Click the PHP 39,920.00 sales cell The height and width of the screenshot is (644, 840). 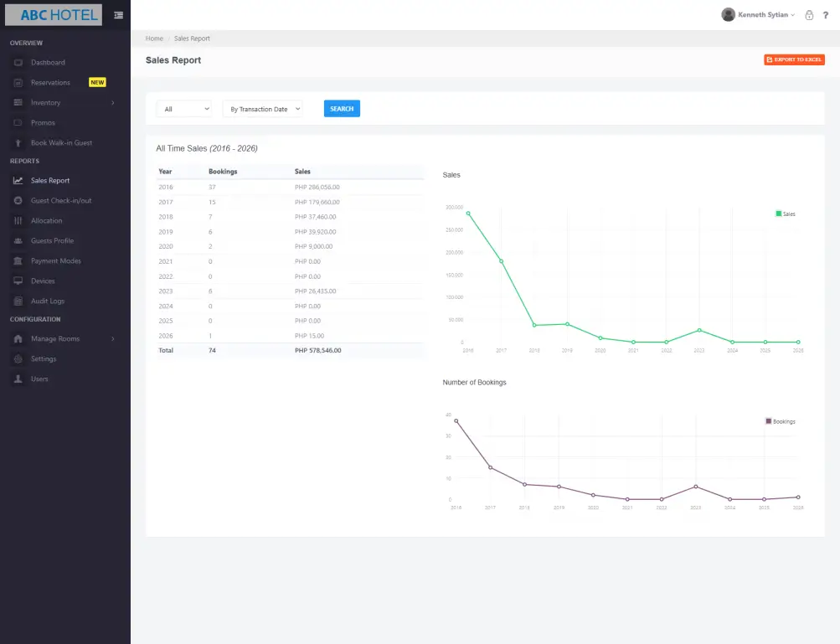316,232
